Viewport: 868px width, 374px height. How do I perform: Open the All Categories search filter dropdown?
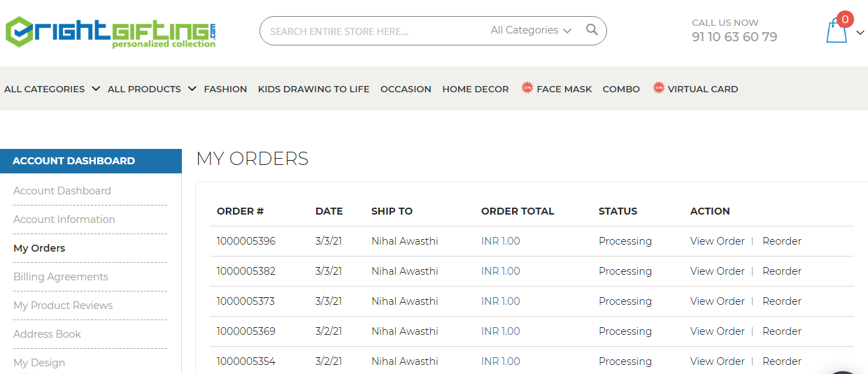(x=531, y=30)
